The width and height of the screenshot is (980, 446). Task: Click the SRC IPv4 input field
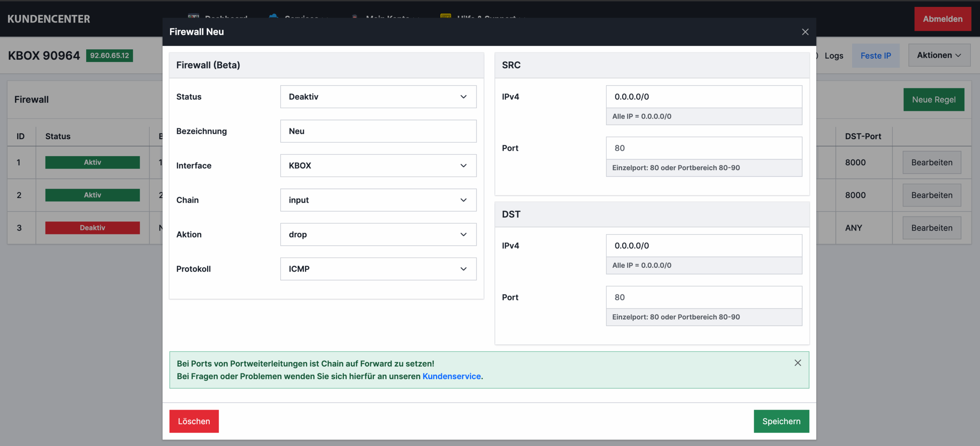(704, 97)
